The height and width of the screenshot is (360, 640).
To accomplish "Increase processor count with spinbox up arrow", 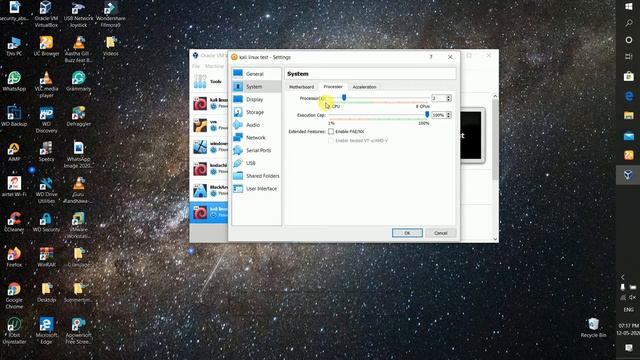I will point(449,97).
